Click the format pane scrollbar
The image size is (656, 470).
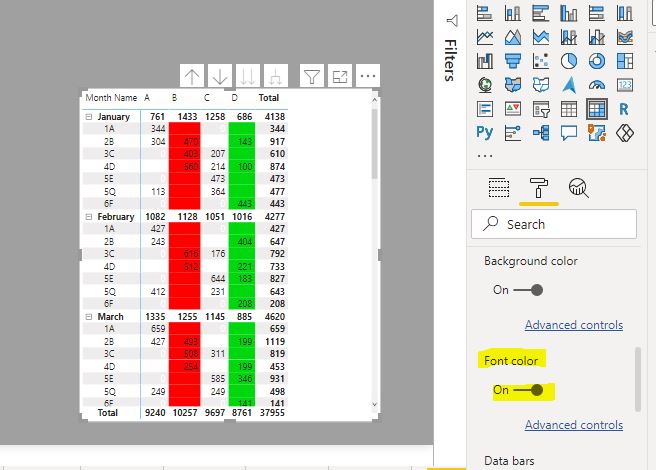[638, 379]
